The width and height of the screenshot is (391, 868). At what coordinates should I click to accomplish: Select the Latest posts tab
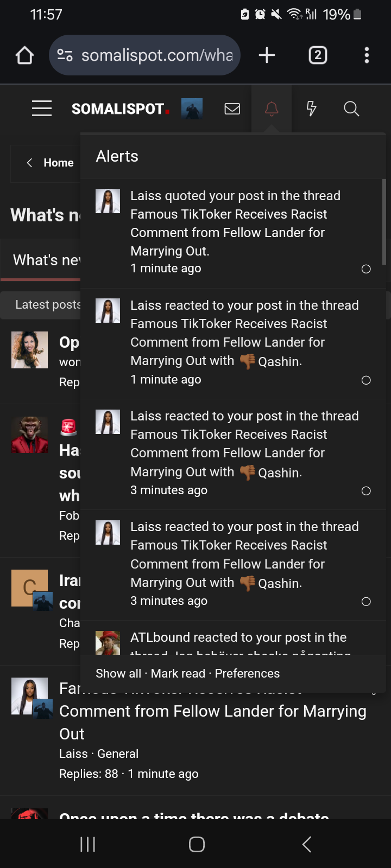tap(47, 305)
